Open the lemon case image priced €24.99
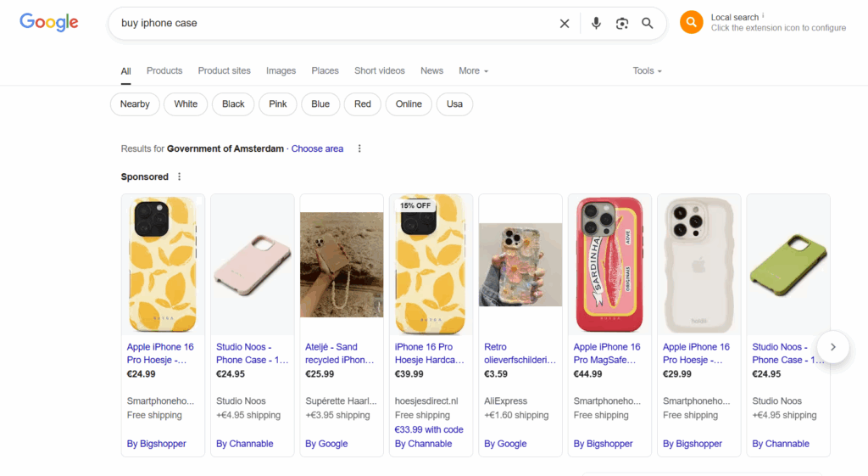The height and width of the screenshot is (476, 868). pos(163,265)
